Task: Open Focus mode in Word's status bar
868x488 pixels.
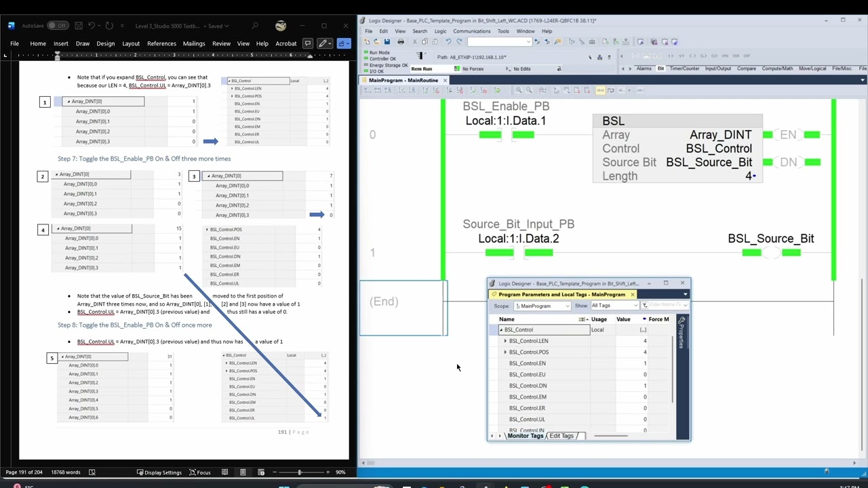Action: [199, 472]
